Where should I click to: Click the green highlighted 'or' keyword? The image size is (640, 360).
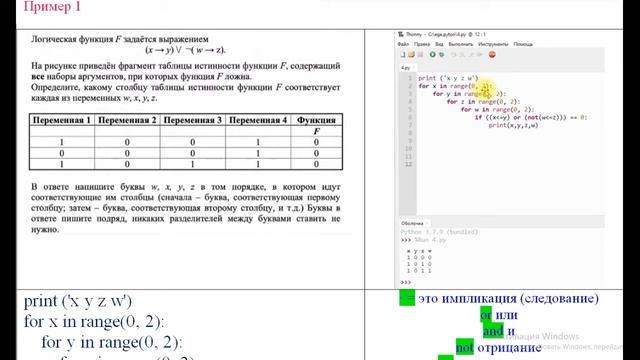tap(486, 315)
